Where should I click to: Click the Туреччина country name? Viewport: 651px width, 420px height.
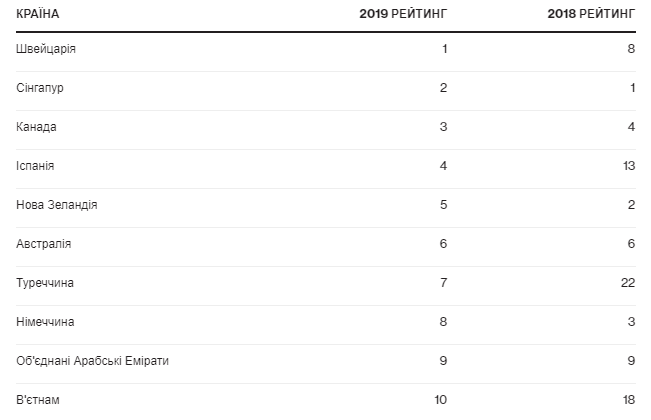[46, 283]
